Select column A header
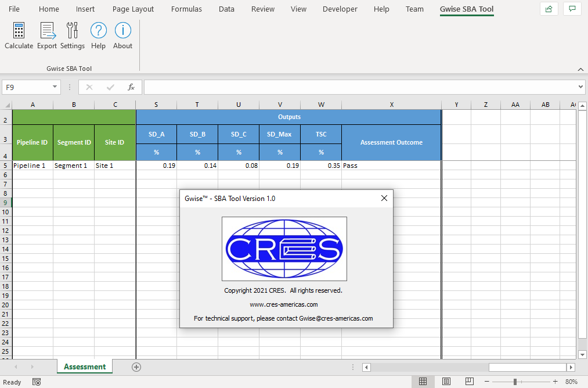 click(x=33, y=105)
